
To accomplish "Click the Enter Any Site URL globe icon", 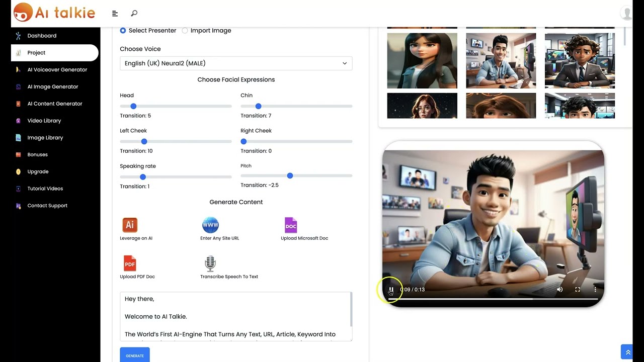I will [x=210, y=225].
